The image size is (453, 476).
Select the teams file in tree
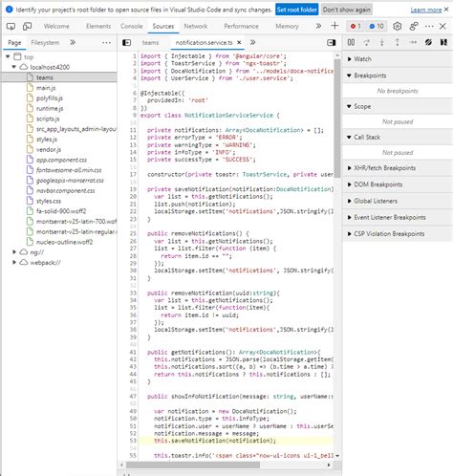pos(59,77)
